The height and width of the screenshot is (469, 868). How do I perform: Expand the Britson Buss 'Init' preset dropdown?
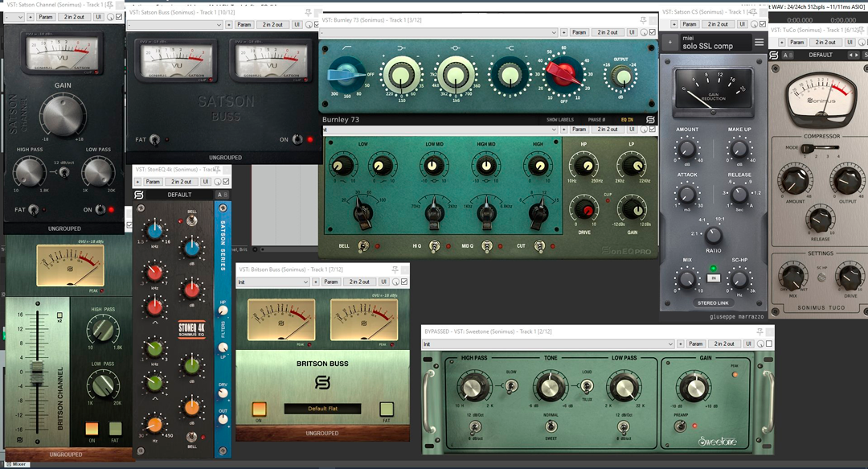pos(273,282)
